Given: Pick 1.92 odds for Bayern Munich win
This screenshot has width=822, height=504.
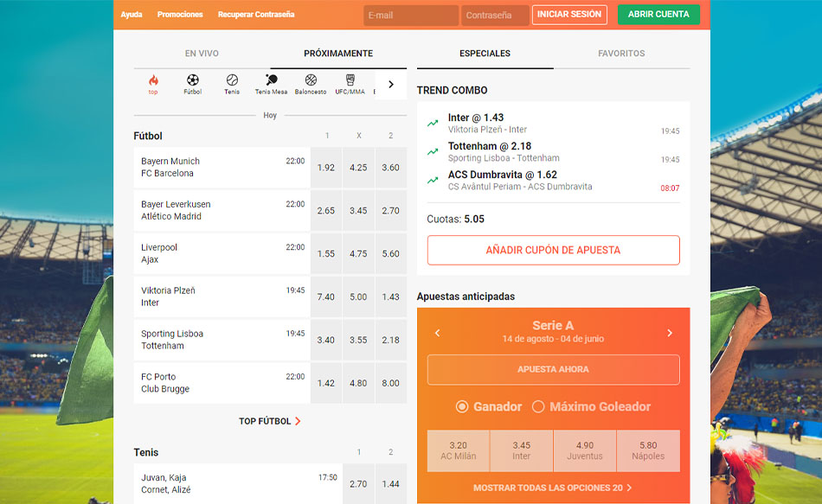Looking at the screenshot, I should tap(326, 168).
